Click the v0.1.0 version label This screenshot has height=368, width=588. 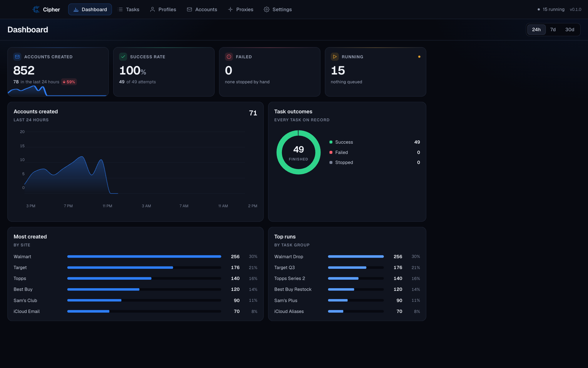[575, 9]
